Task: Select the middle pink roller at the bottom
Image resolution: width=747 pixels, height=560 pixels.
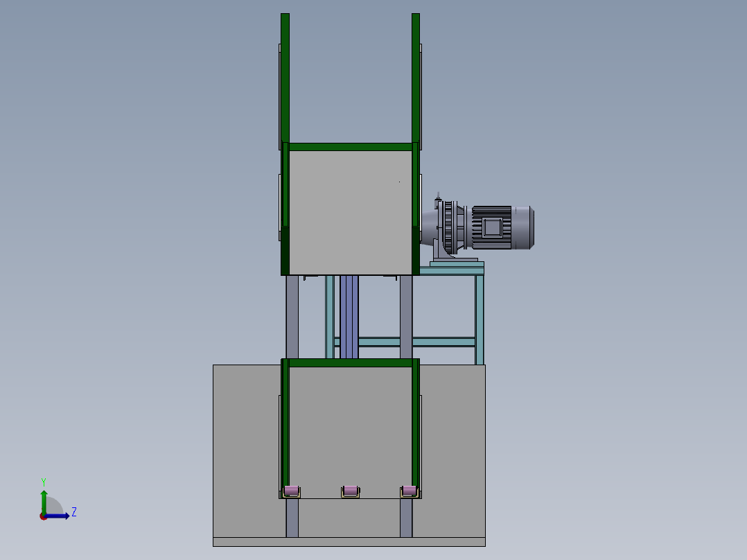Action: tap(350, 491)
